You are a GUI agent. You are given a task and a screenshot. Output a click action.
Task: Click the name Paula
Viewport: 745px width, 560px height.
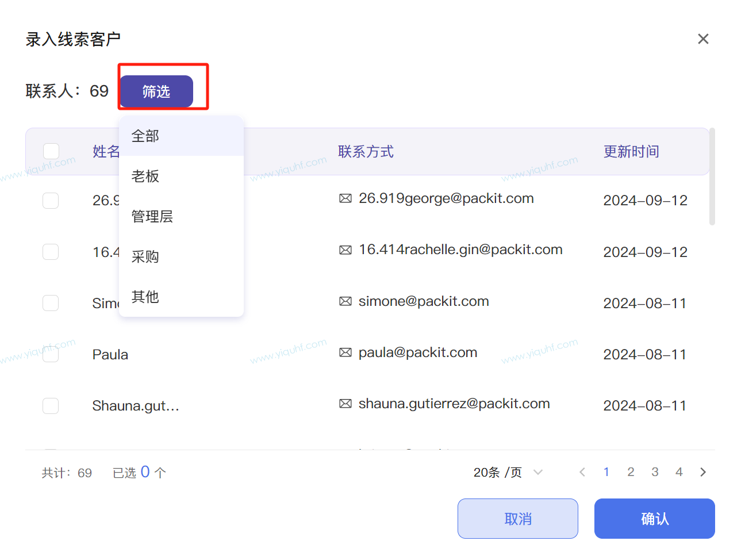pyautogui.click(x=110, y=355)
